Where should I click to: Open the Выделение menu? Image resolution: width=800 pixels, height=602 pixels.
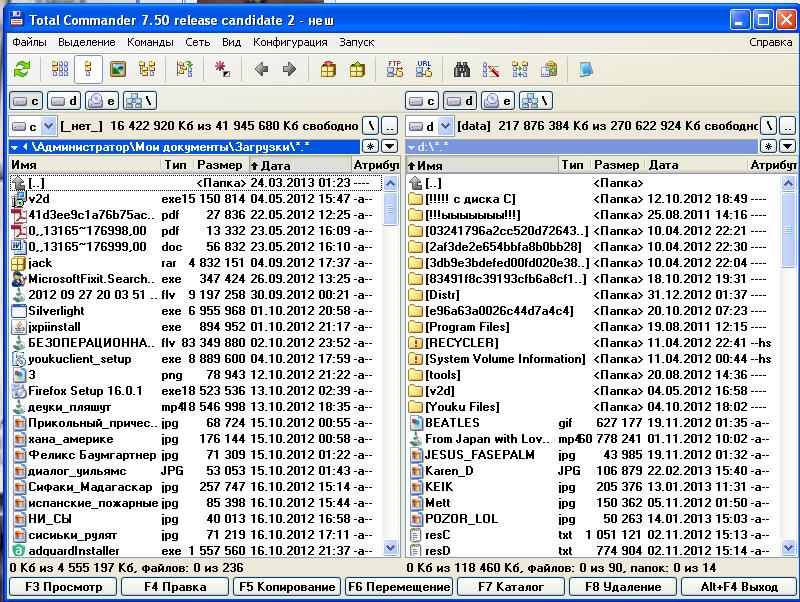click(x=86, y=42)
